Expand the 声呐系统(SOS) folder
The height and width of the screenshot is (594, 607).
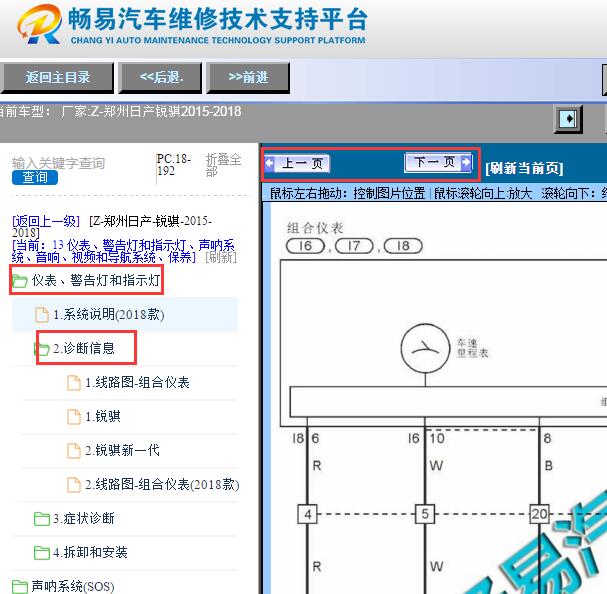(73, 586)
